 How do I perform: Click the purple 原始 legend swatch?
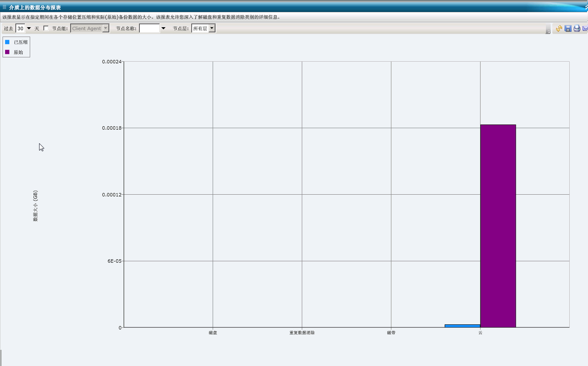click(7, 52)
